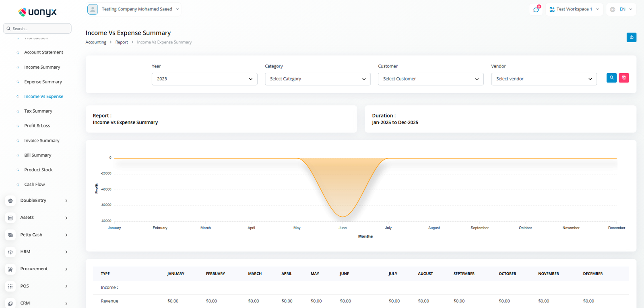This screenshot has width=644, height=308.
Task: Open Test Workspace 1 switcher
Action: click(574, 9)
